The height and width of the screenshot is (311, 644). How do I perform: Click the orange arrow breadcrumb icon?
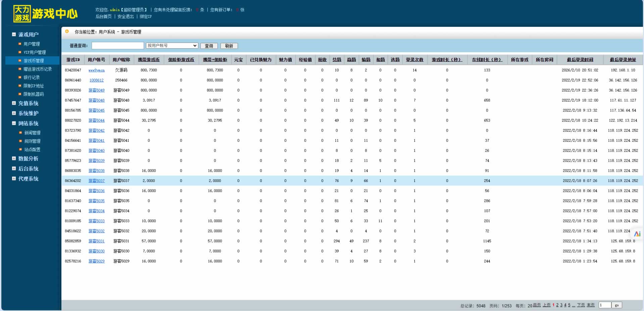pyautogui.click(x=67, y=32)
